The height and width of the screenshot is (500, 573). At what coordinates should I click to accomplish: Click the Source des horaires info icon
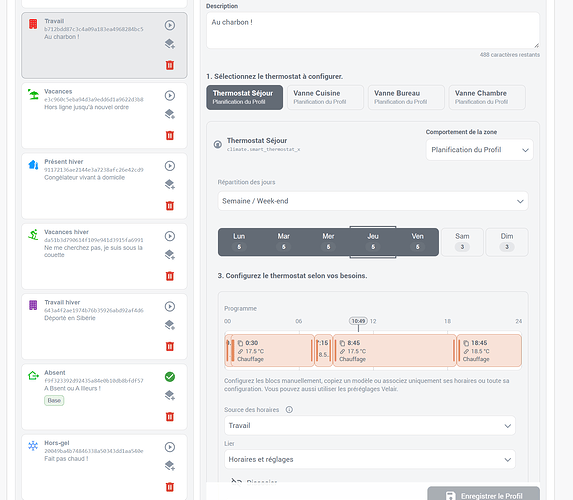[289, 410]
